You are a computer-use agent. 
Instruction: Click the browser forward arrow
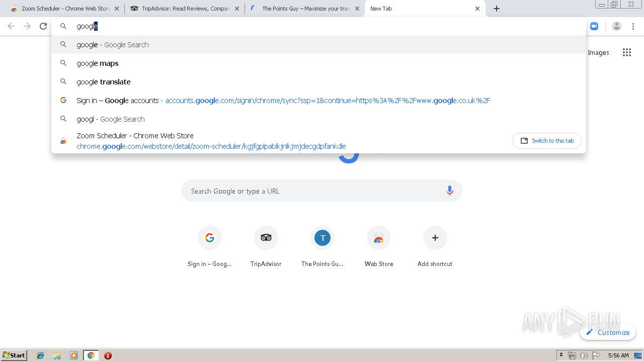pyautogui.click(x=27, y=26)
